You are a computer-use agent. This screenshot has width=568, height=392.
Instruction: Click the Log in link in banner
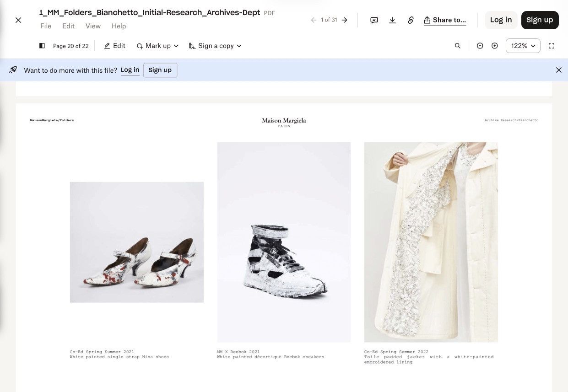click(x=130, y=70)
